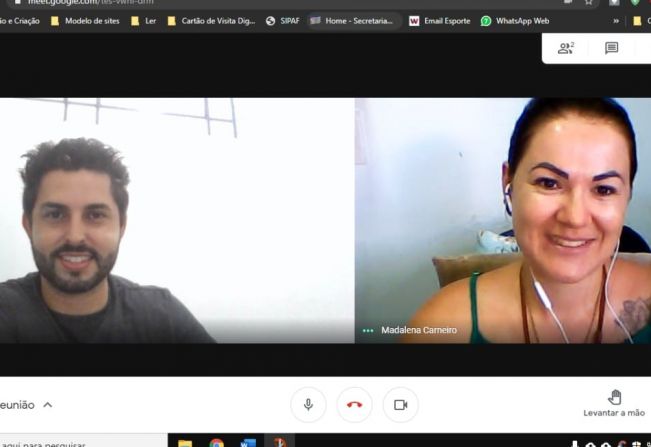The image size is (651, 447).
Task: Open the e Criação bookmark folder
Action: [x=20, y=21]
